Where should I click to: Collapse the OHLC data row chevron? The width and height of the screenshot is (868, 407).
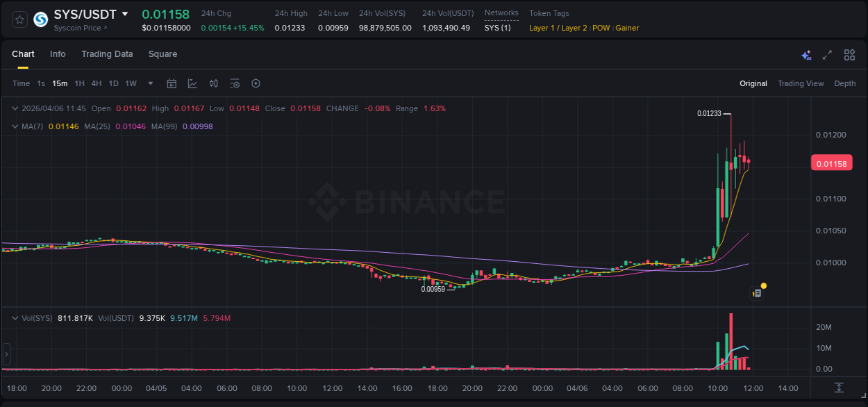(x=15, y=108)
